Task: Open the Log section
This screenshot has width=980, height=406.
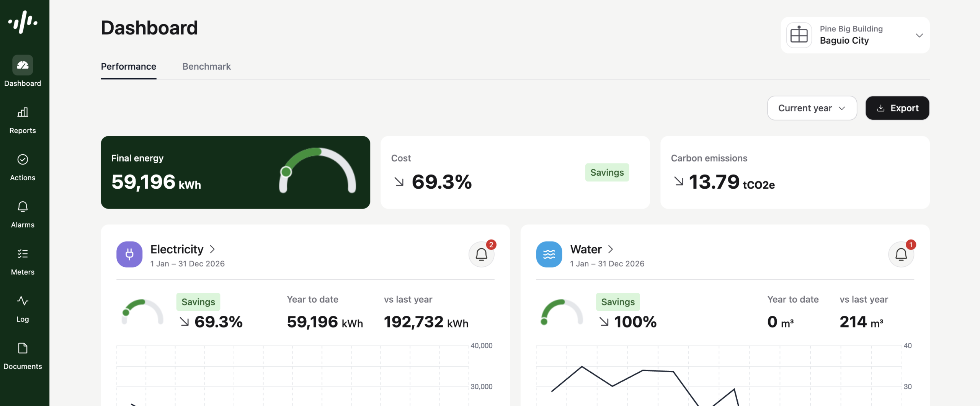Action: pyautogui.click(x=23, y=309)
